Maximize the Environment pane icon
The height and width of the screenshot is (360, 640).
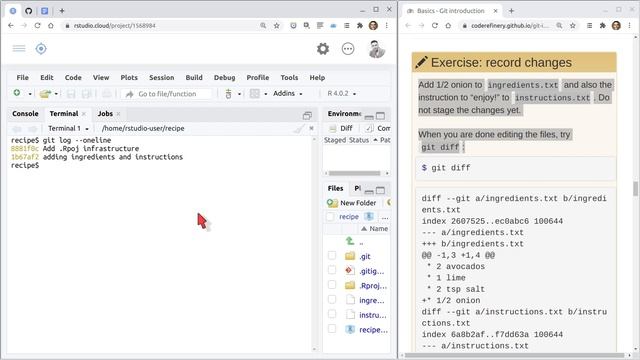click(x=380, y=116)
